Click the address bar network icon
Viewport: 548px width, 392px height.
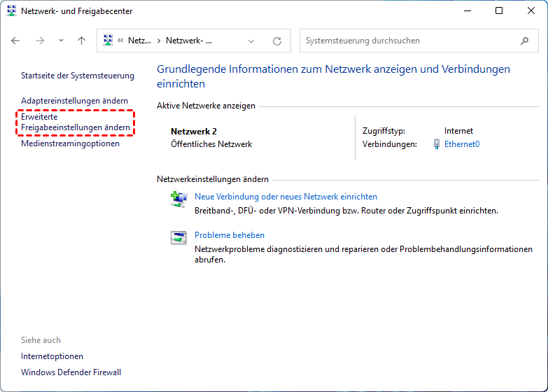click(x=108, y=41)
